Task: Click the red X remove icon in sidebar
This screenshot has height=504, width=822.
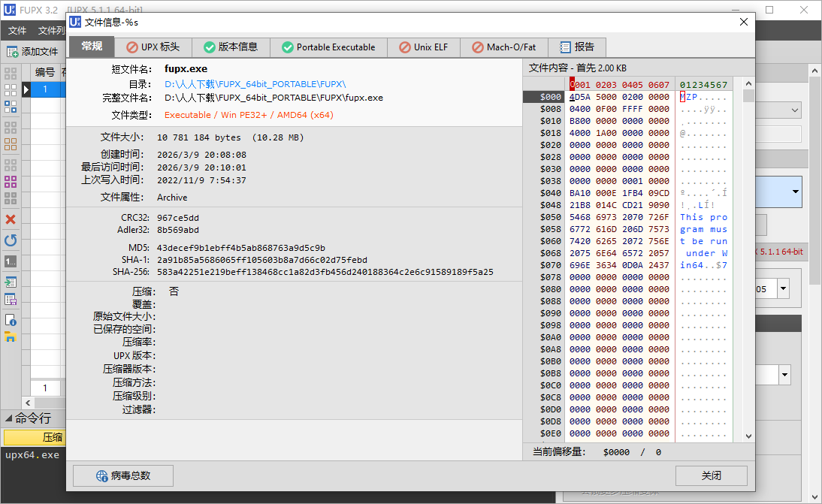Action: [11, 220]
